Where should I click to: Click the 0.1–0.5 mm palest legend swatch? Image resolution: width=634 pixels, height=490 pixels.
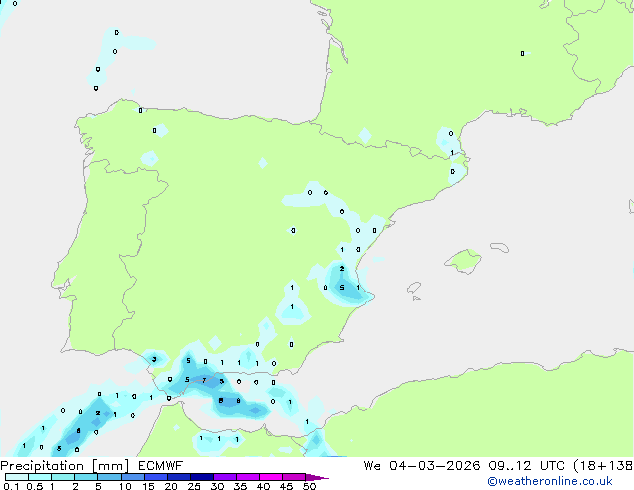coord(17,477)
